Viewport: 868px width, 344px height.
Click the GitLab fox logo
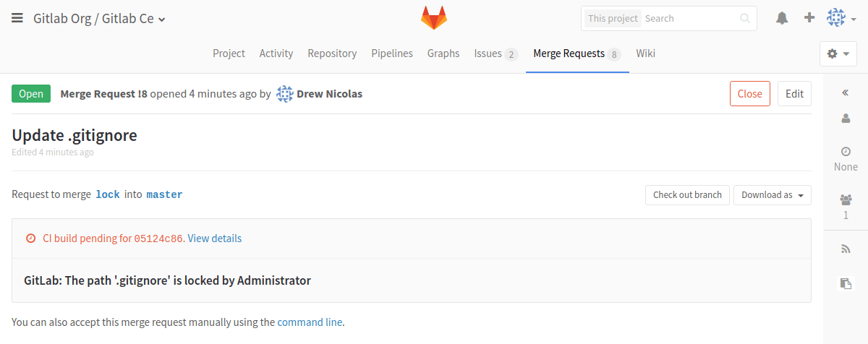coord(434,18)
